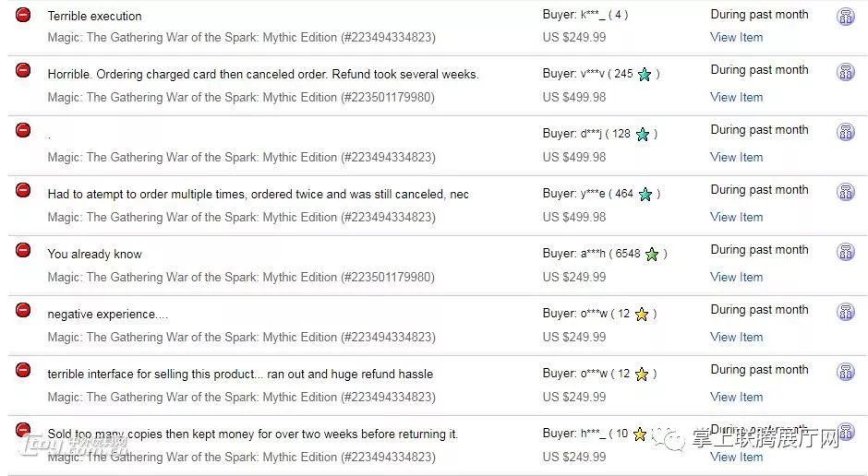Screen dimensions: 868x476
Task: Click the green star next to buyer a***h's 6548
Action: (652, 254)
